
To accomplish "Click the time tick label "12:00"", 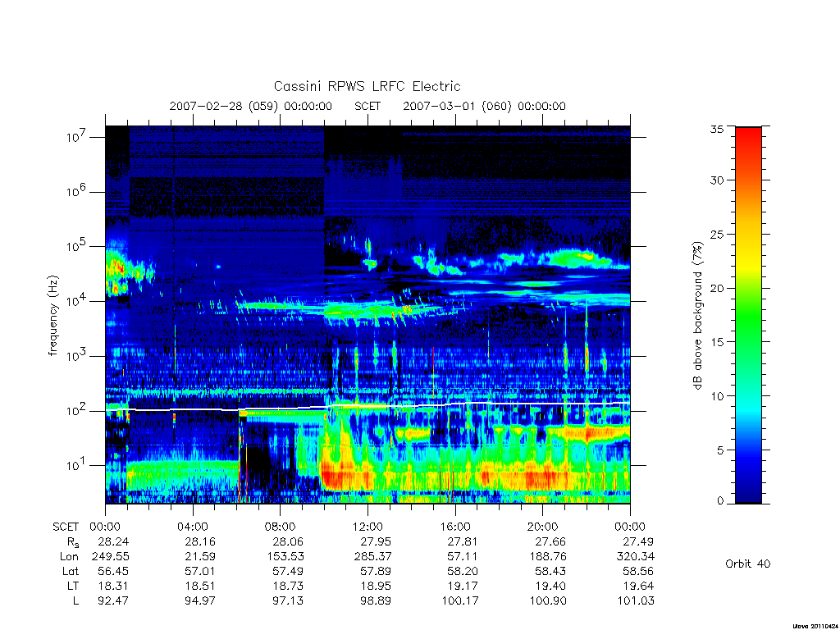I will [x=367, y=527].
